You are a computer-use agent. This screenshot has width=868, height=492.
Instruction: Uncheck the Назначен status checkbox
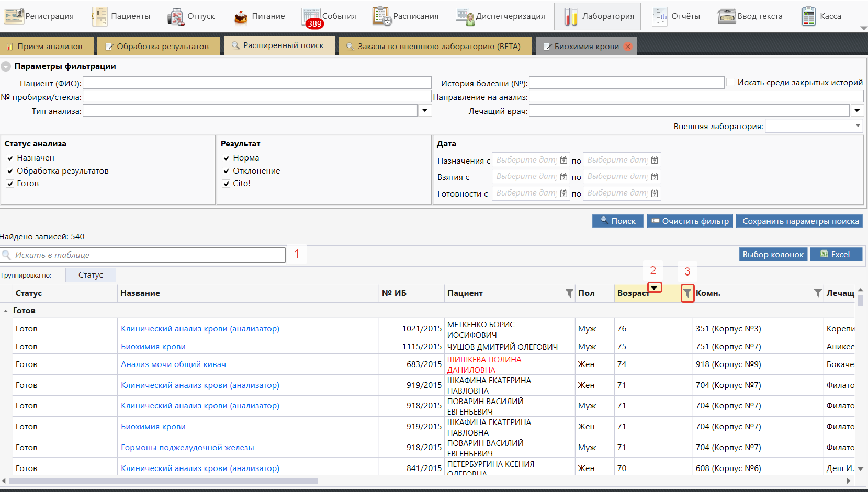(x=10, y=158)
